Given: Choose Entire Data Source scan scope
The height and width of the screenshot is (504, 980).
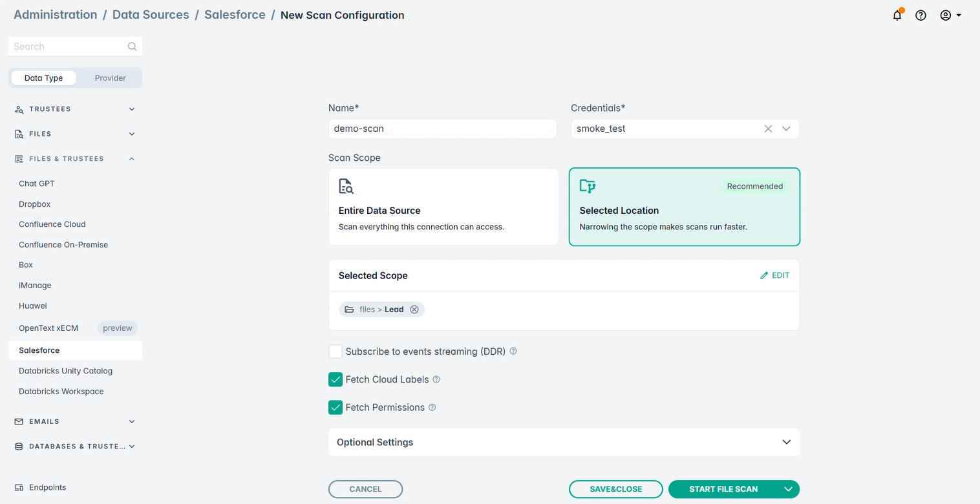Looking at the screenshot, I should point(443,207).
